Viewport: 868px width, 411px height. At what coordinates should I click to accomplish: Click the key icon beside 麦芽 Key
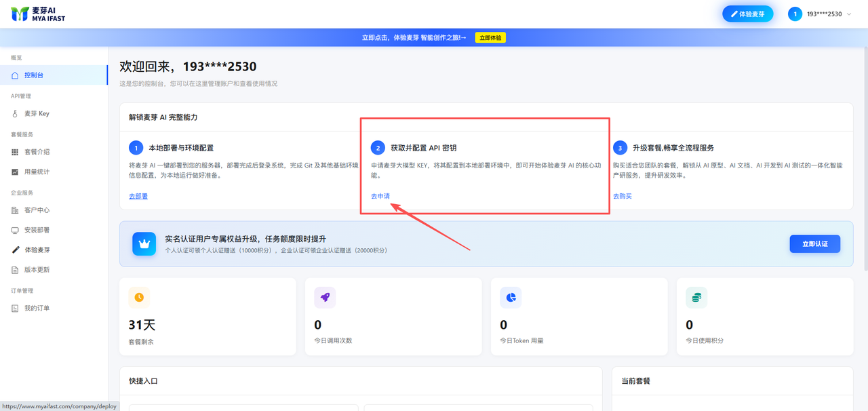(15, 114)
